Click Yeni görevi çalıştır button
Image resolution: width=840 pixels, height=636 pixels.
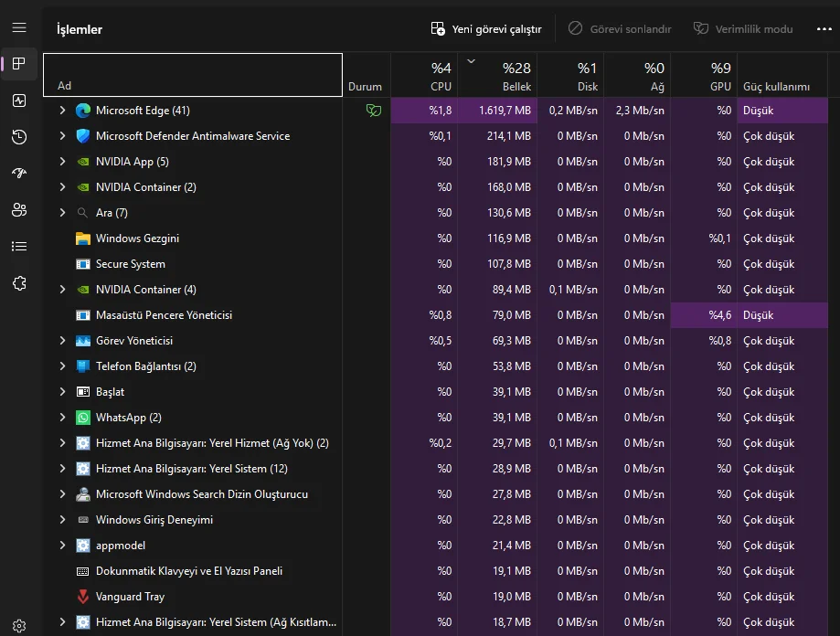pos(486,29)
